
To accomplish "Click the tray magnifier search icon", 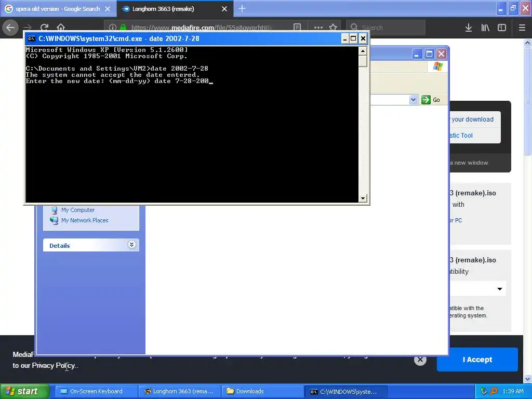I will tap(494, 391).
